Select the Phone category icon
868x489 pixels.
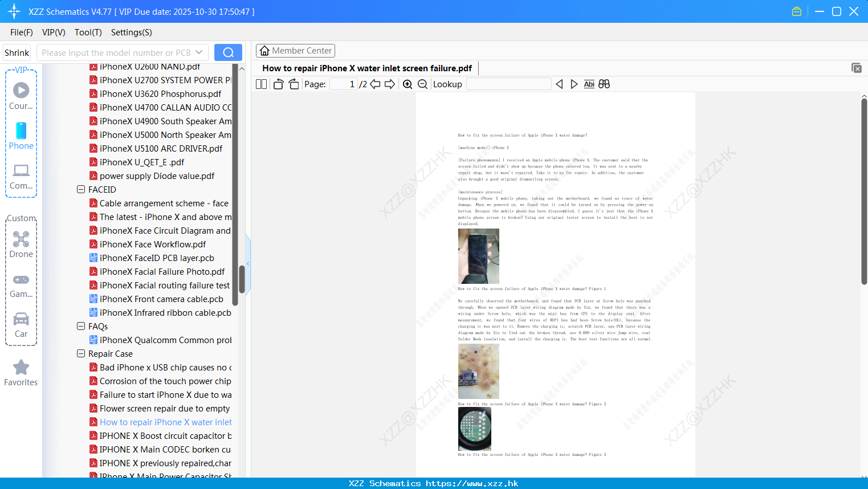21,136
